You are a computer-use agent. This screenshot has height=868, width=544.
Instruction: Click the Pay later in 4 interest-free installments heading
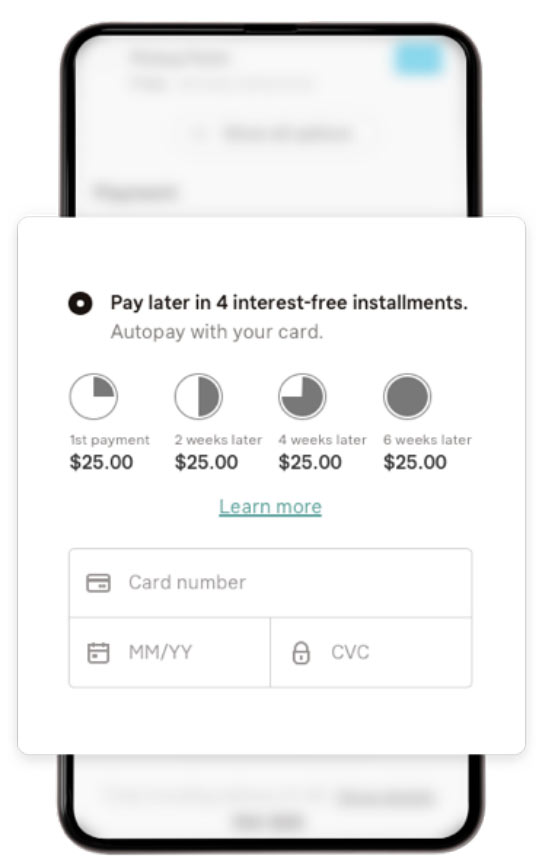tap(289, 303)
